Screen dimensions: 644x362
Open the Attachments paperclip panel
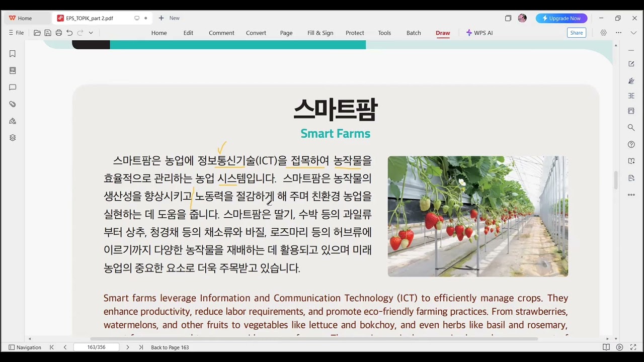pos(13,104)
